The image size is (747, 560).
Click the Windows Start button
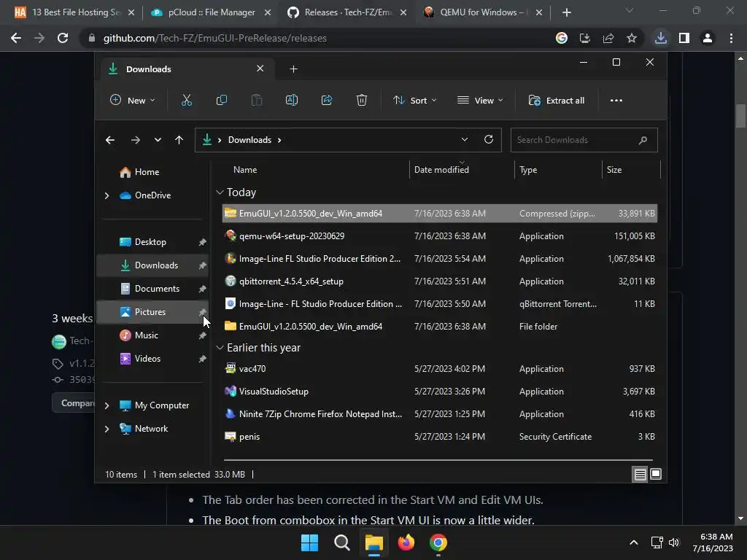(309, 542)
